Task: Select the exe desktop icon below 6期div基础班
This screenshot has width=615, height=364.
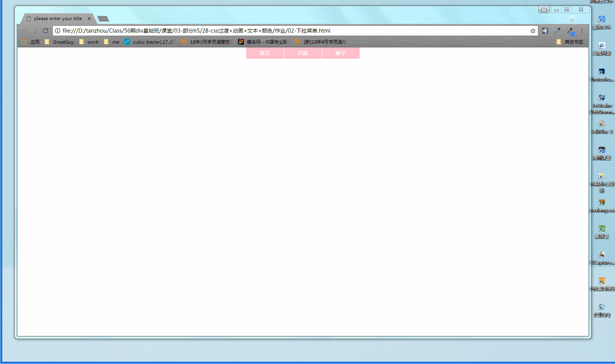Action: click(602, 206)
